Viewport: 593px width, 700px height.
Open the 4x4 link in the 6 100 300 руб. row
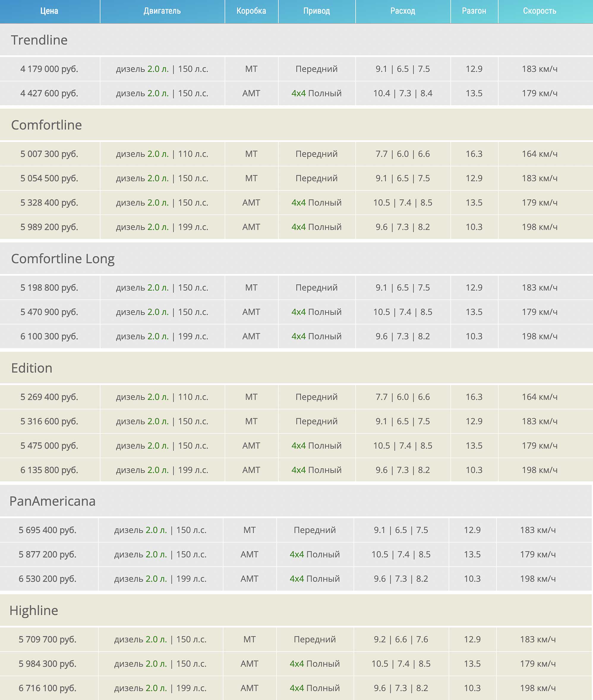tap(298, 336)
